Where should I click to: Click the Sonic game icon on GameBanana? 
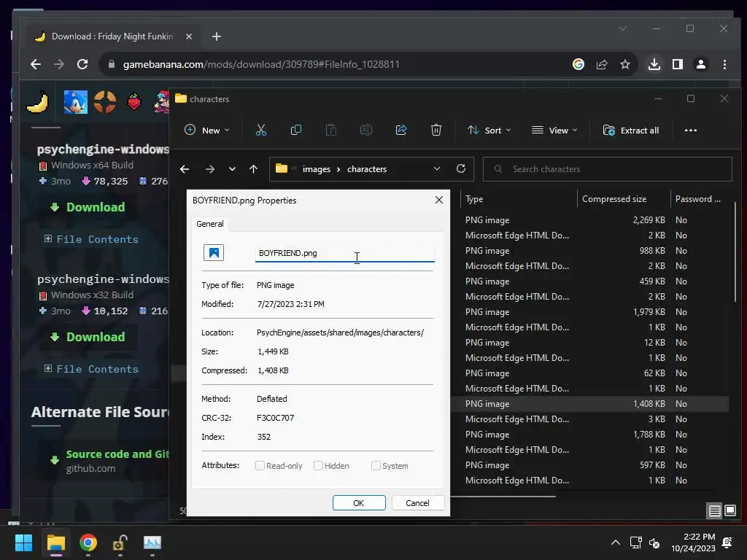76,101
